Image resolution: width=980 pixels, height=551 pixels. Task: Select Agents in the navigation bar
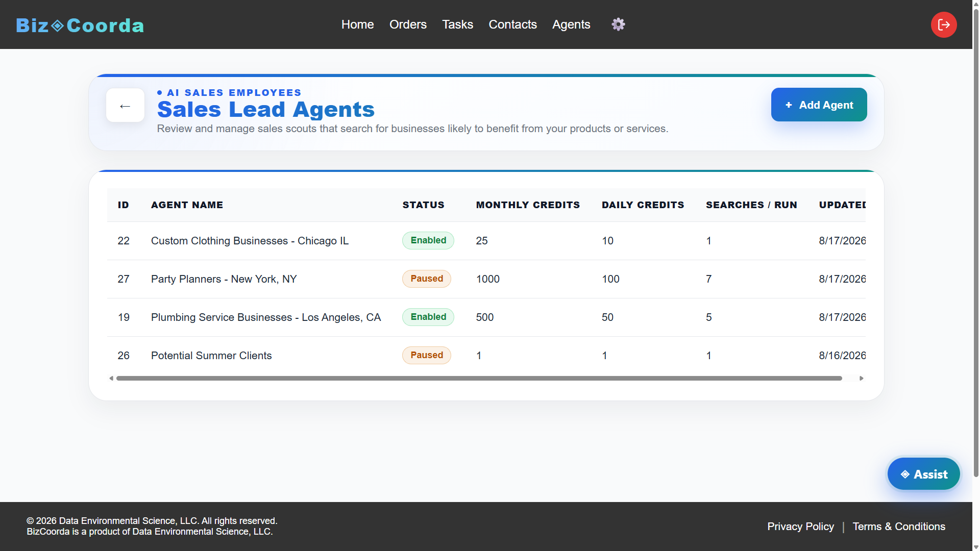[x=571, y=24]
